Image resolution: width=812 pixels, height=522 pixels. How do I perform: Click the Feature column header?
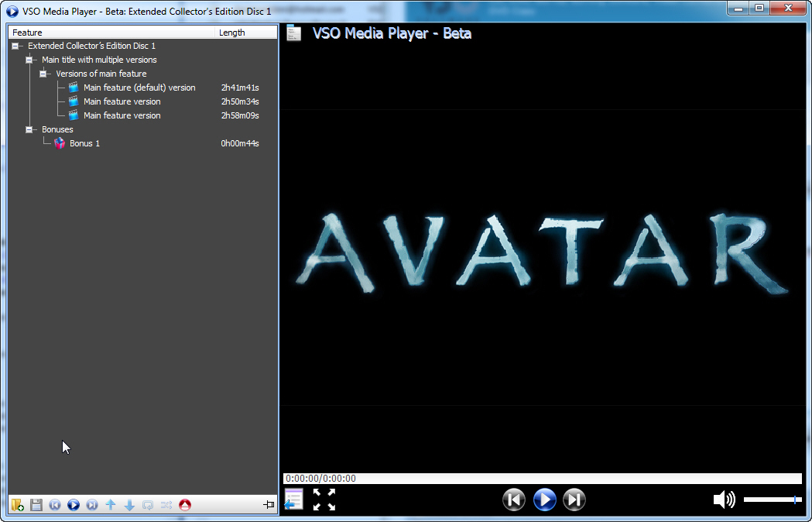pos(111,33)
